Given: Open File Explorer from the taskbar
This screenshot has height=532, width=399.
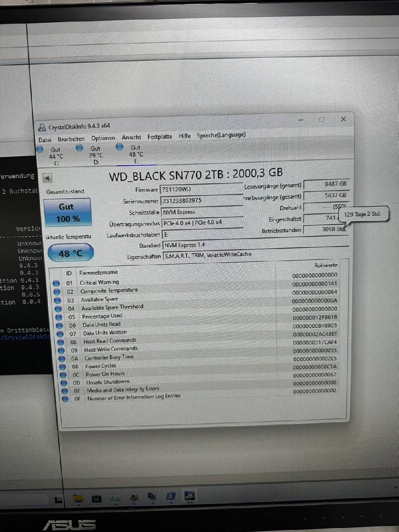Looking at the screenshot, I should coord(78,498).
